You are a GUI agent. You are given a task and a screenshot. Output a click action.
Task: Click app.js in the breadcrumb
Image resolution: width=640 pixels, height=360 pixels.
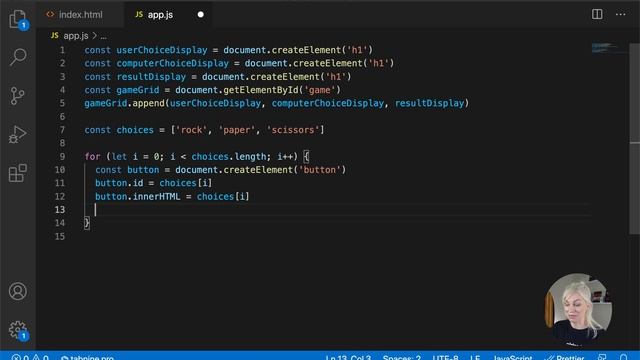click(76, 36)
